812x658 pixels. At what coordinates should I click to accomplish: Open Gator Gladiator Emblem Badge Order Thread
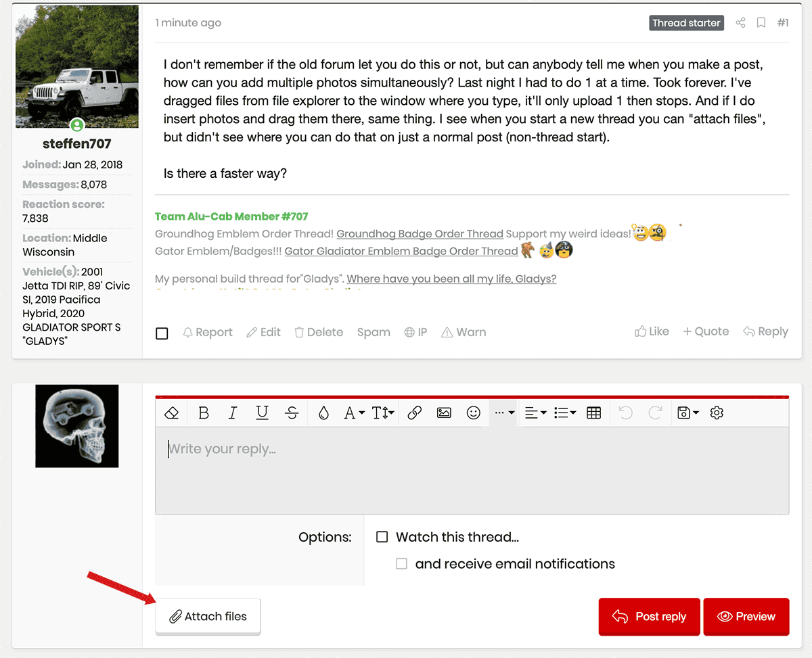coord(401,252)
